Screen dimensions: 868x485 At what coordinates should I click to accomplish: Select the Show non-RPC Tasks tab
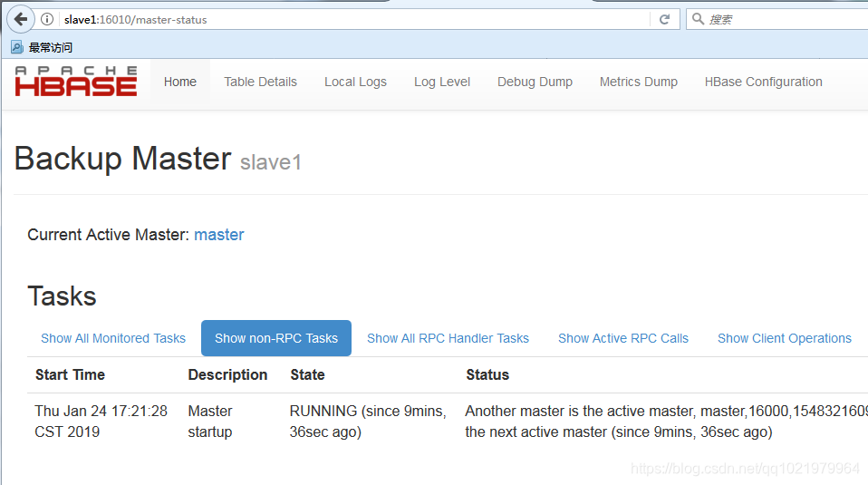[276, 338]
